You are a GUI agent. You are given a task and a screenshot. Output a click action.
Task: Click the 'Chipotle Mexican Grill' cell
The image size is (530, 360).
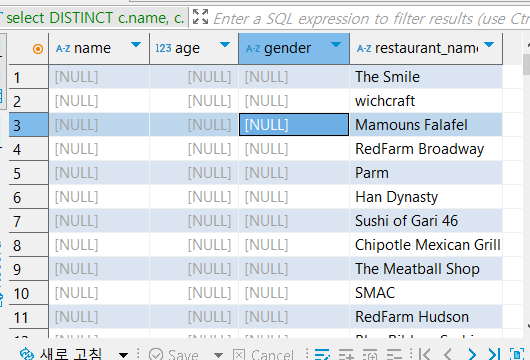[426, 245]
